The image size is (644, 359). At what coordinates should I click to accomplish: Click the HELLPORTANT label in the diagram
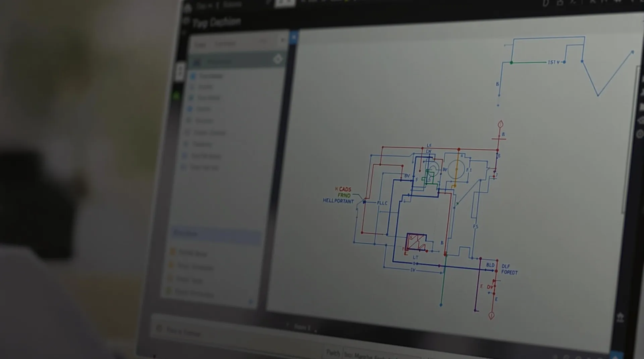point(338,201)
